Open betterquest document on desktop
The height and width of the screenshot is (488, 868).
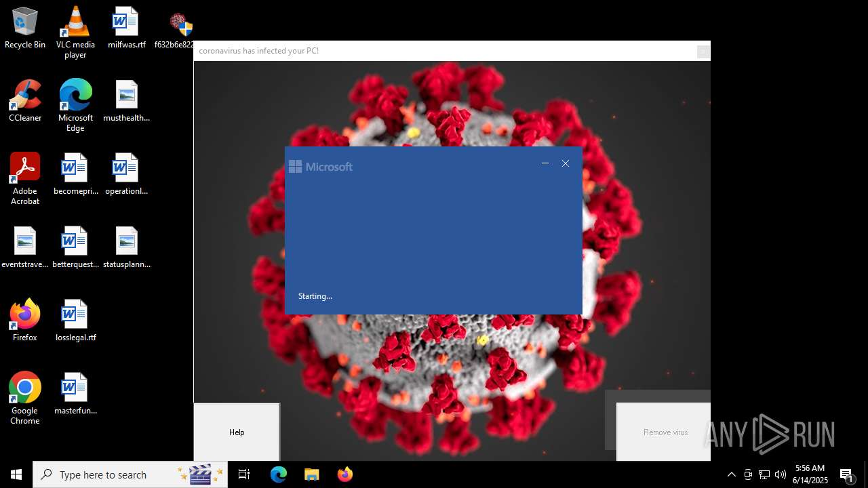[75, 247]
